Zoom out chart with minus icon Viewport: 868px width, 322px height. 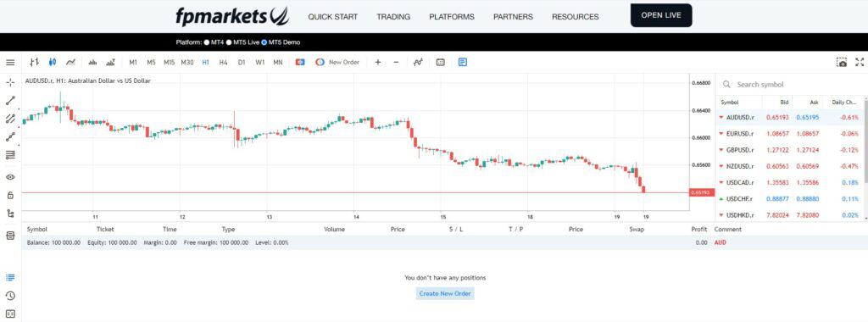click(396, 63)
